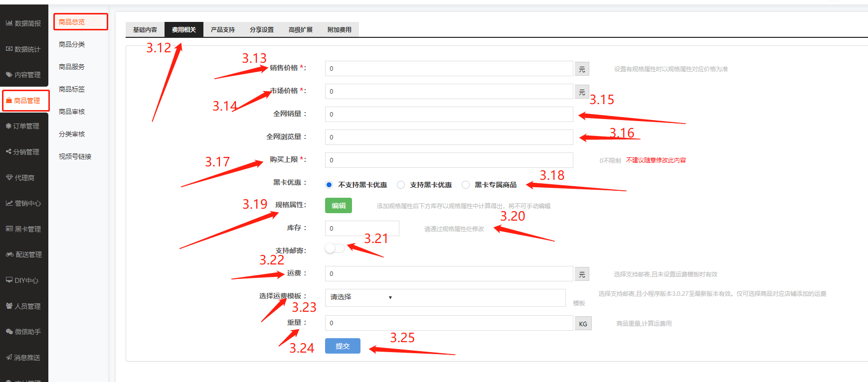
Task: Click the 订单管理 sidebar icon
Action: tap(8, 126)
